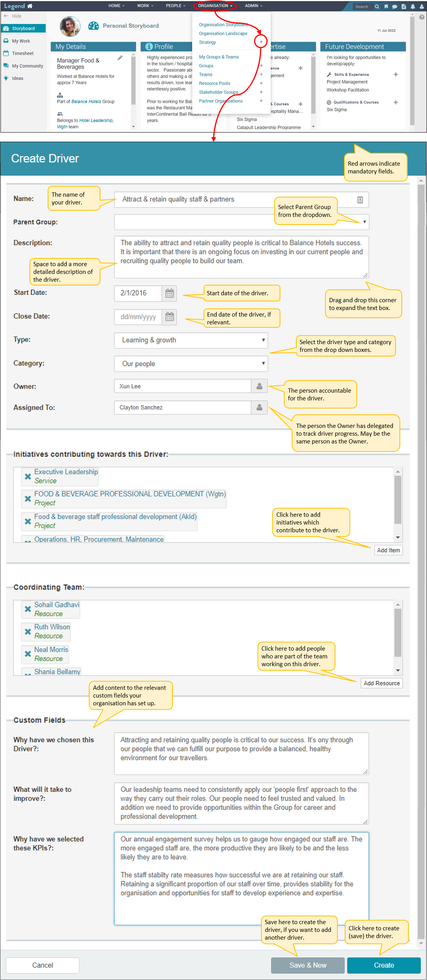Click the home icon beside the Legend logo
The width and height of the screenshot is (427, 980).
[30, 6]
